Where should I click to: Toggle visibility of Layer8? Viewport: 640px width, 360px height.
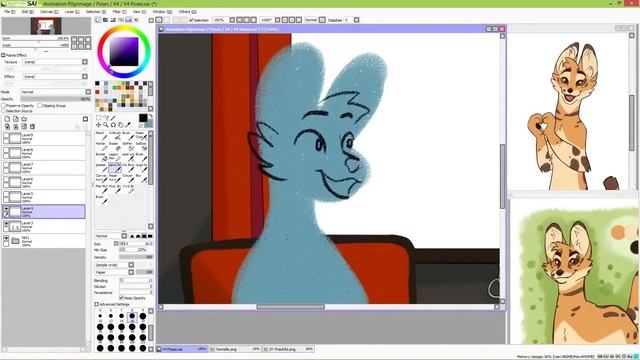pyautogui.click(x=6, y=151)
